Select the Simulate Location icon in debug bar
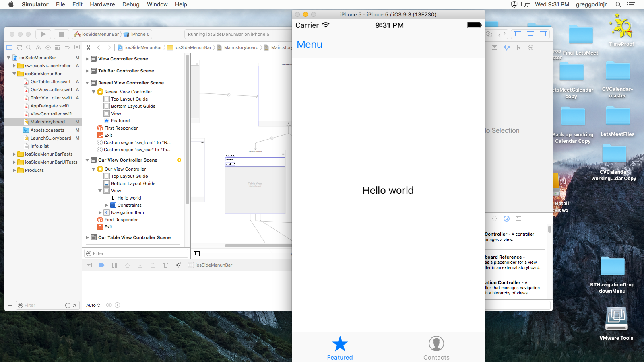Viewport: 644px width, 362px height. (178, 265)
